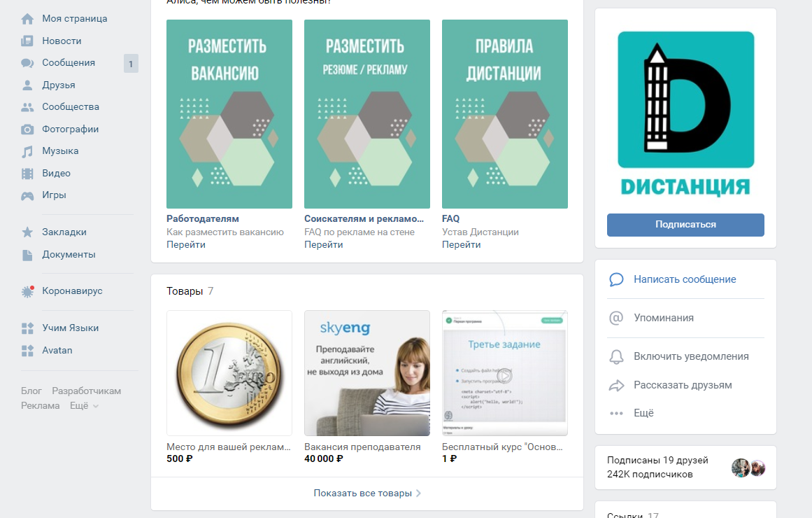
Task: Expand the Ещё dropdown in the footer
Action: coord(84,405)
